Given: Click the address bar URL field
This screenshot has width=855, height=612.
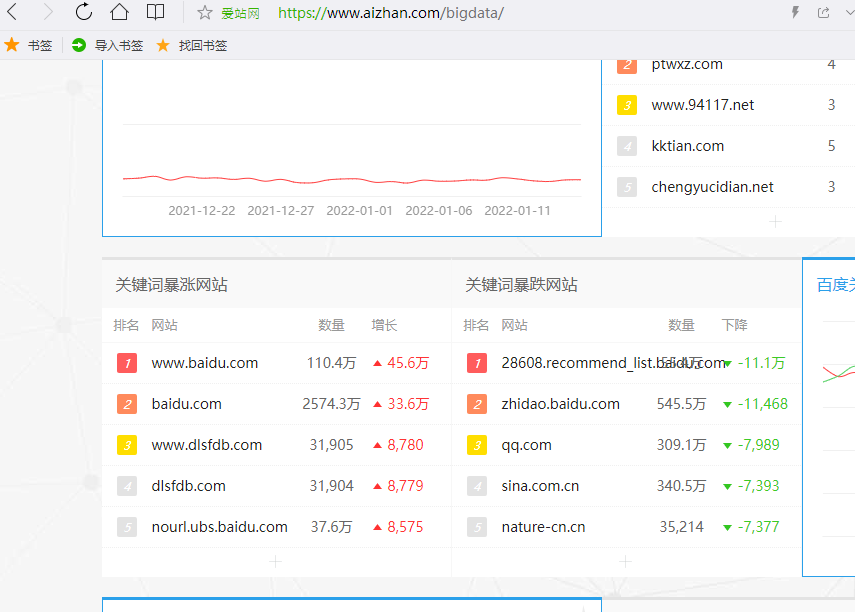Looking at the screenshot, I should [x=390, y=13].
